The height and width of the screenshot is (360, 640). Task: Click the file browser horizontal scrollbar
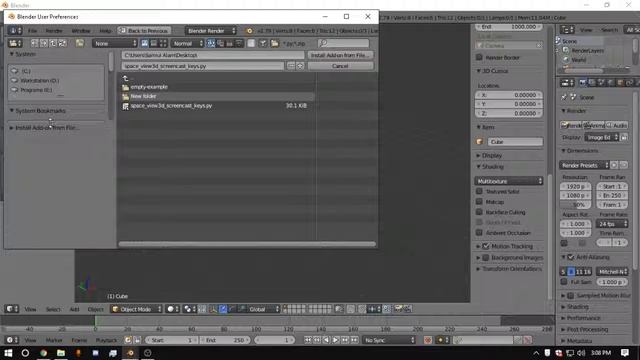click(247, 244)
